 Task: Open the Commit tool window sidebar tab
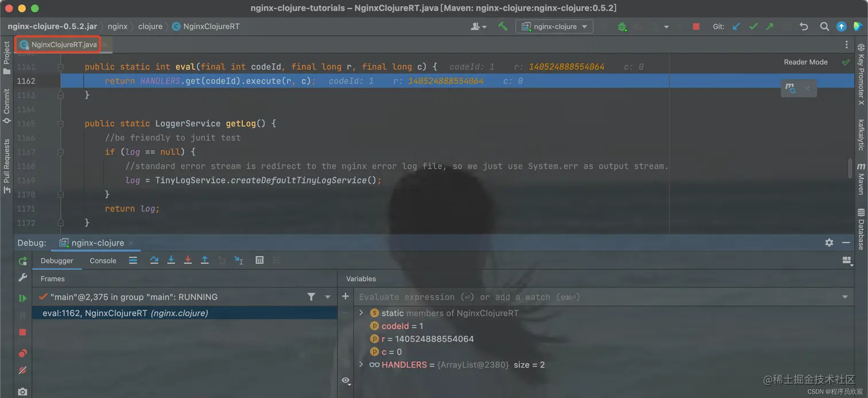click(7, 106)
